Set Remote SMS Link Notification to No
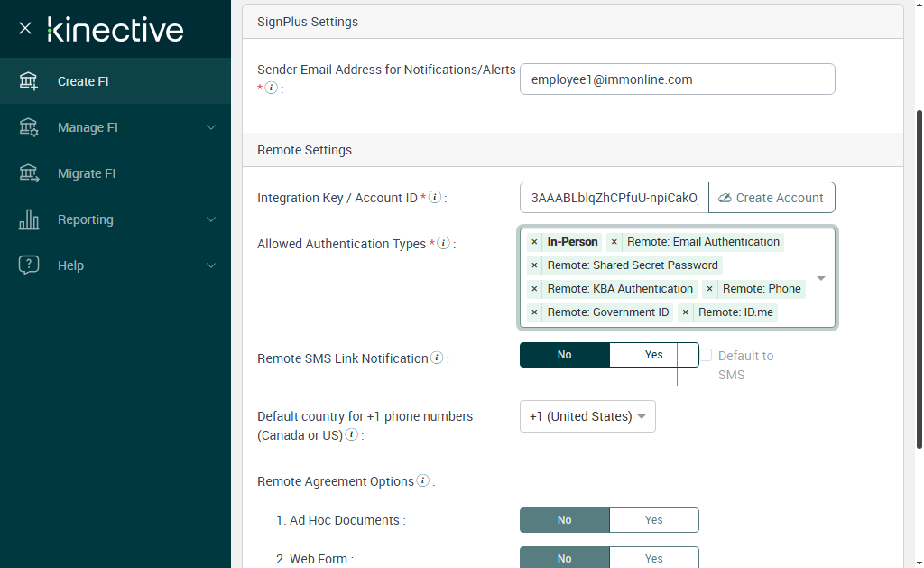 [x=565, y=355]
